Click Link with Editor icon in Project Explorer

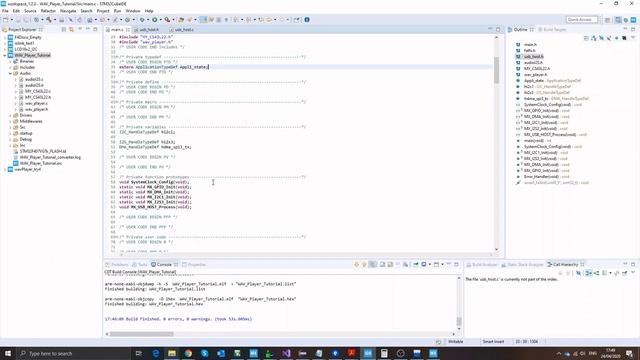tap(71, 29)
